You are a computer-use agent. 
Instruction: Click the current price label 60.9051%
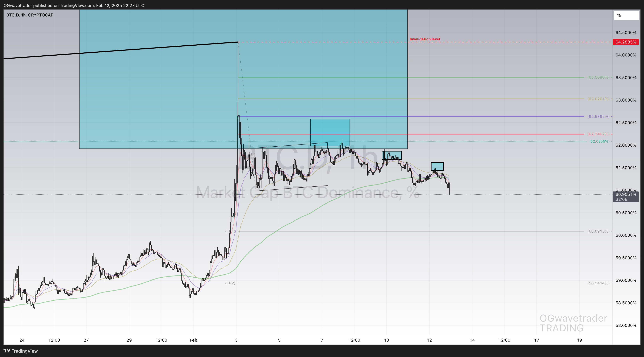(x=626, y=194)
